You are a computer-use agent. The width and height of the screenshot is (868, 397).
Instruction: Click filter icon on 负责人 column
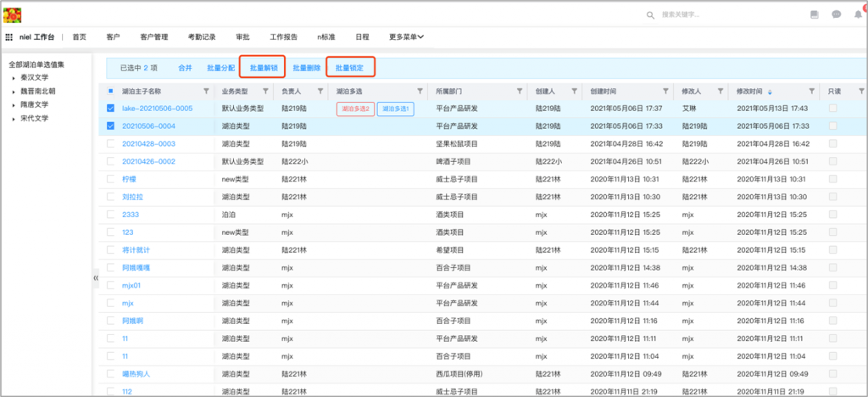tap(320, 91)
